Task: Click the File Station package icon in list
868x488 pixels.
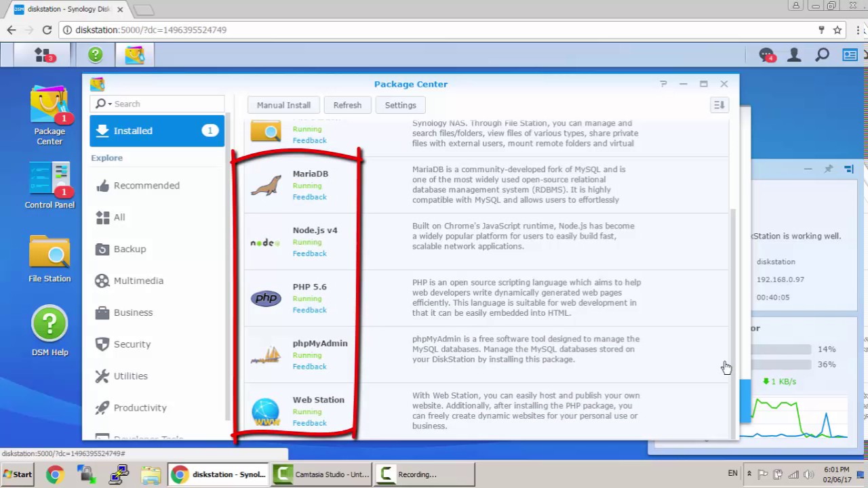Action: (266, 131)
